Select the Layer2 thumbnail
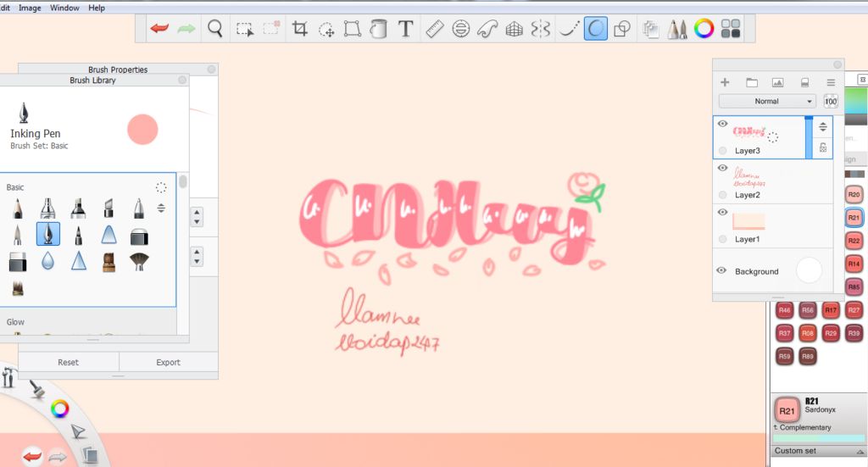This screenshot has height=467, width=868. click(x=749, y=176)
